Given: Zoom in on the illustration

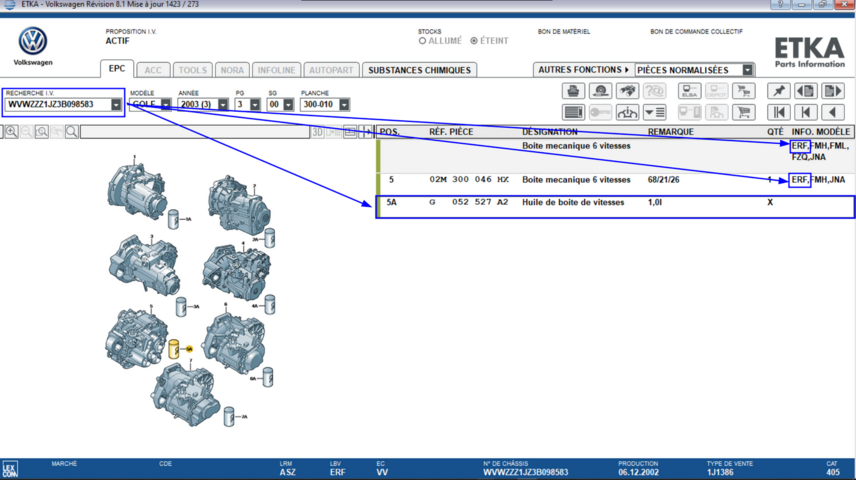Looking at the screenshot, I should point(11,132).
